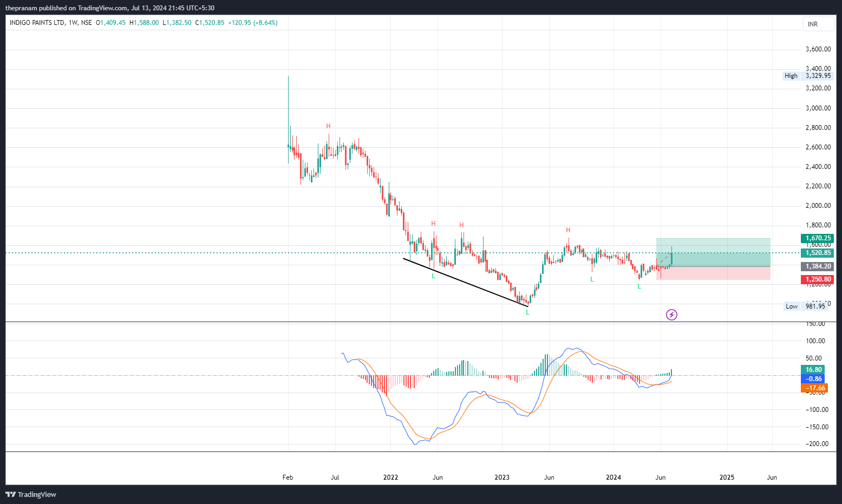Click the open value O1,409.45
Image resolution: width=842 pixels, height=504 pixels.
pyautogui.click(x=110, y=23)
